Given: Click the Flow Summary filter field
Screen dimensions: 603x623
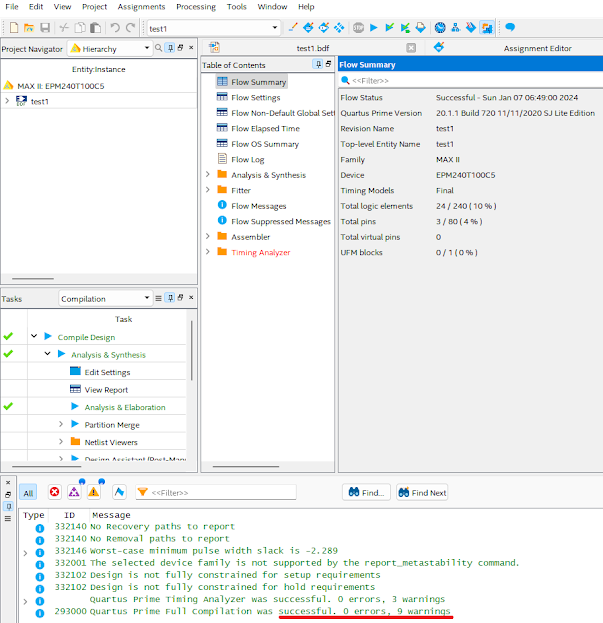Looking at the screenshot, I should pos(471,81).
